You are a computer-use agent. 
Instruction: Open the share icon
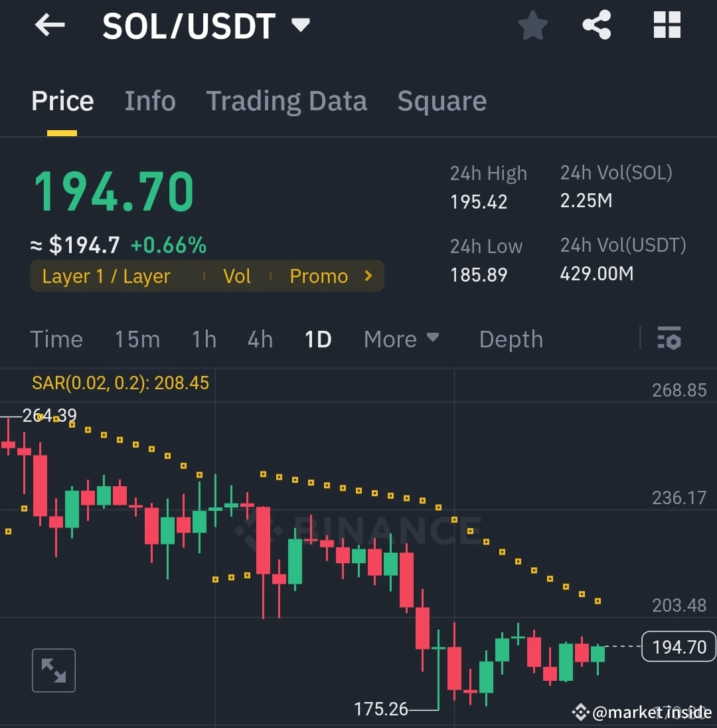[596, 25]
